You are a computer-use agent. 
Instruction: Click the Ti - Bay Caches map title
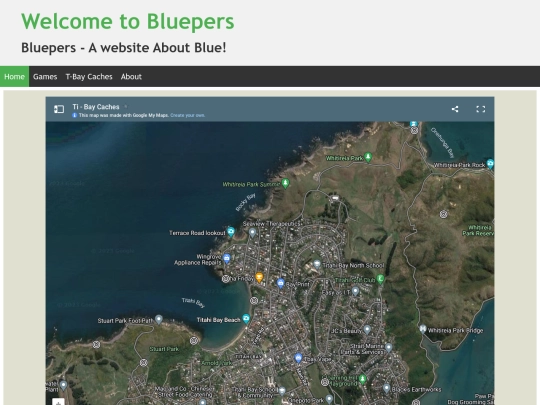pyautogui.click(x=96, y=107)
